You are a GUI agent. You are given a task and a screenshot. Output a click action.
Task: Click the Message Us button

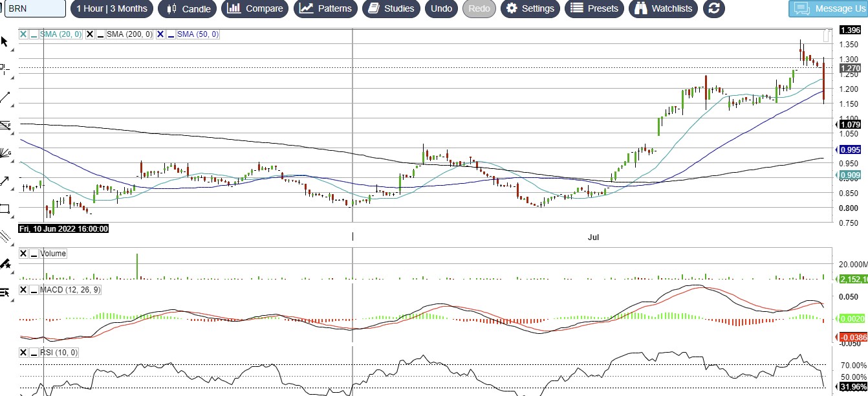(828, 8)
